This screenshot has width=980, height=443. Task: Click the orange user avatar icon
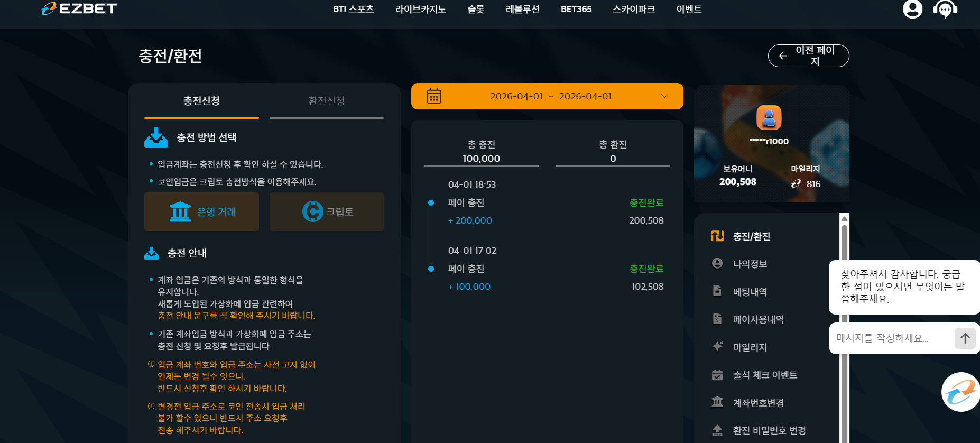[x=769, y=117]
